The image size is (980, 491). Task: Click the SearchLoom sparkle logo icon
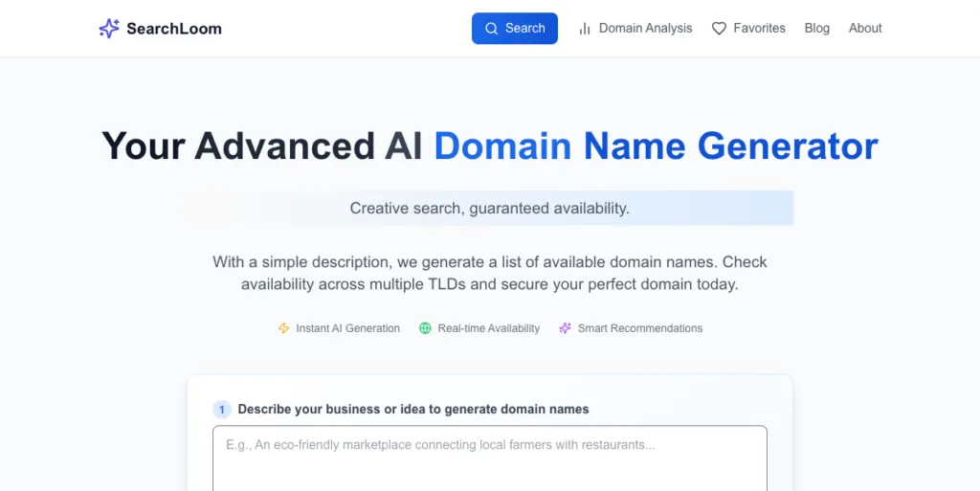click(x=109, y=28)
